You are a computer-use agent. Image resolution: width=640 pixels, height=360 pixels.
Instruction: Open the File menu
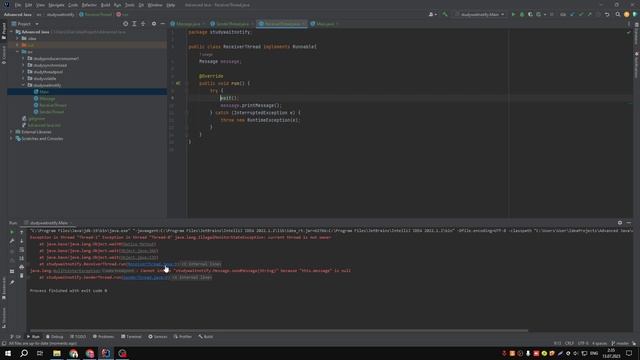tap(18, 5)
